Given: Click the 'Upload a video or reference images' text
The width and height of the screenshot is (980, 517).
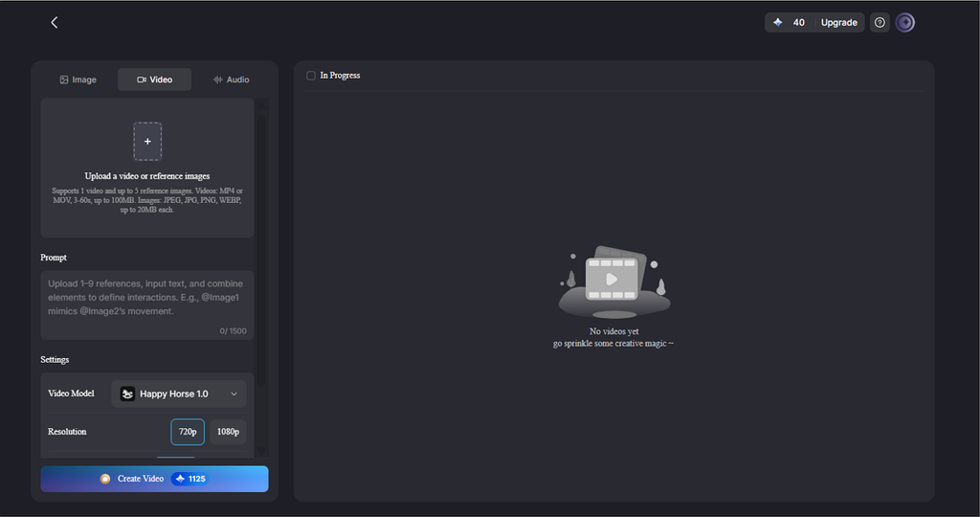Looking at the screenshot, I should click(147, 176).
